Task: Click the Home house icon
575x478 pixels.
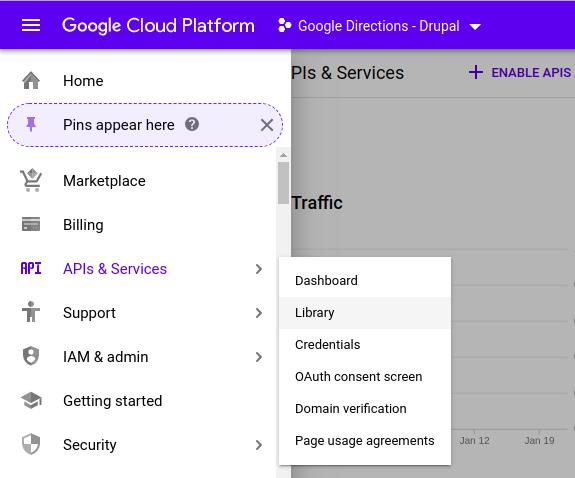Action: 31,80
